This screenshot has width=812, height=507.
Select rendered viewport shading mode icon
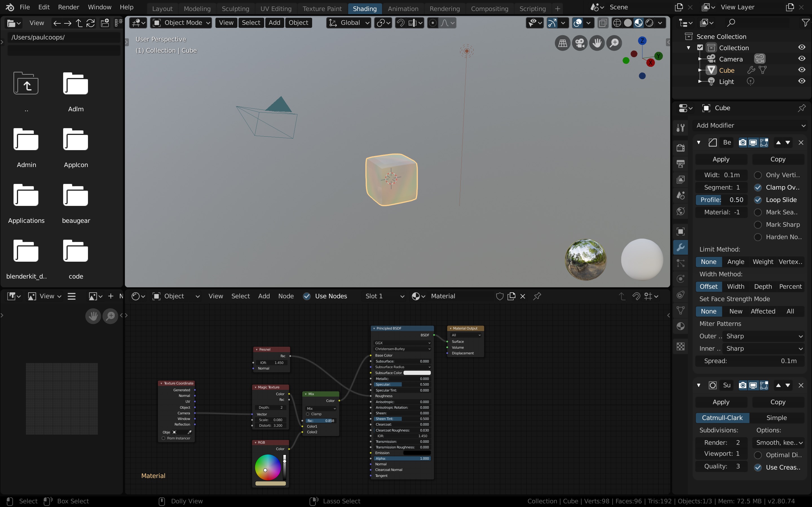point(649,23)
